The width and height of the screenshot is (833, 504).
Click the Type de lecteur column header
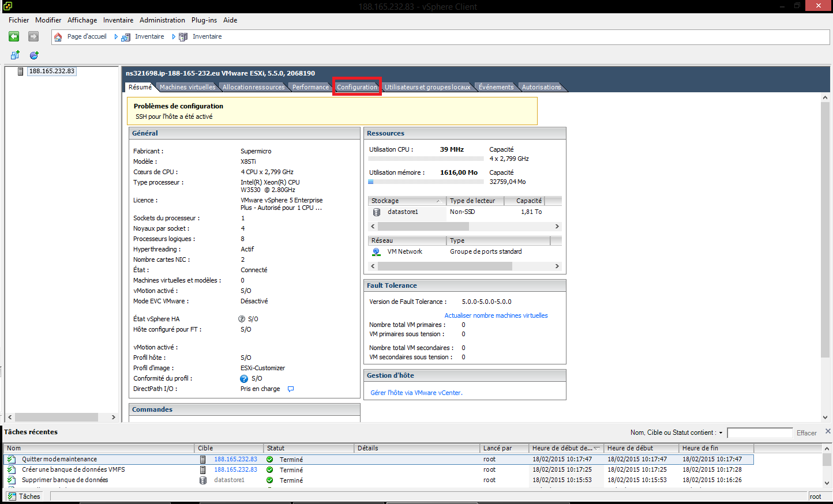[x=475, y=201]
